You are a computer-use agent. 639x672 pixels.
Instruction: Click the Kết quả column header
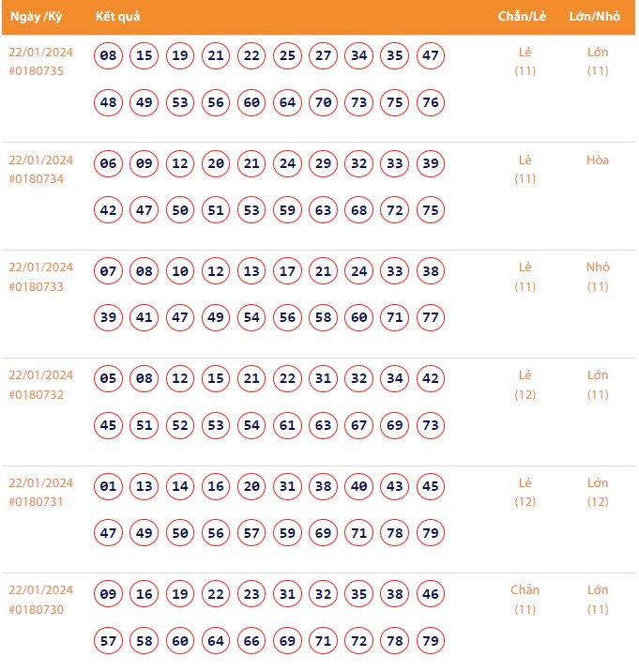coord(118,17)
